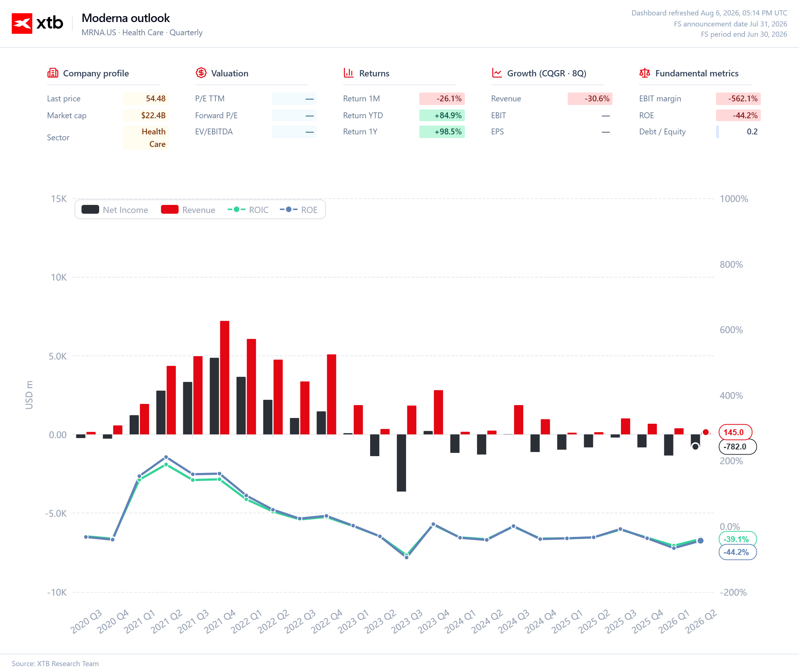Click the FS announcement date text
This screenshot has height=672, width=799.
tap(730, 24)
